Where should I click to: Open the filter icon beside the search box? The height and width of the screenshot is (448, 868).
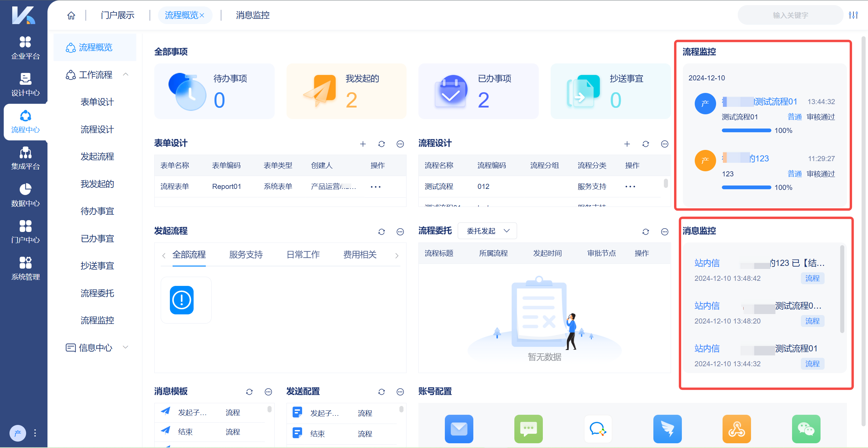click(x=854, y=15)
